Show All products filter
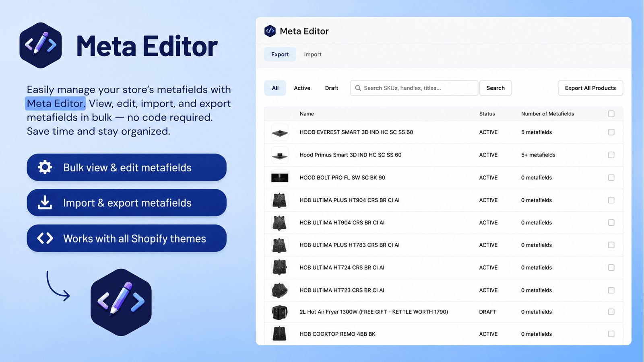This screenshot has height=362, width=644. [275, 88]
